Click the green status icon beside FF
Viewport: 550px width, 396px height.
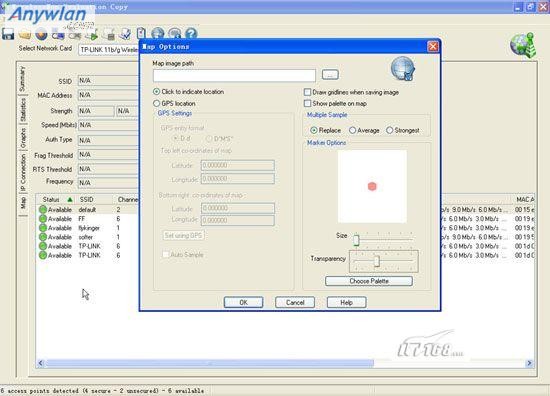tap(43, 219)
